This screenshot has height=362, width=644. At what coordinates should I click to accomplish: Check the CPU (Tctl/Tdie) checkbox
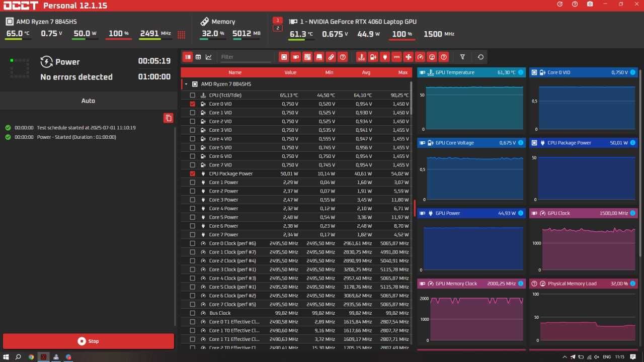point(192,95)
